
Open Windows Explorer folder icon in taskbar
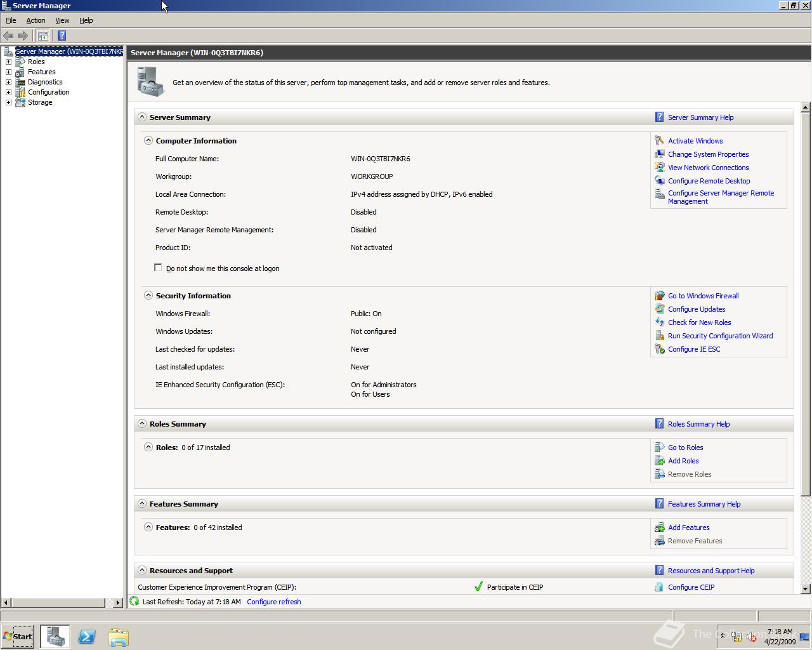click(118, 637)
